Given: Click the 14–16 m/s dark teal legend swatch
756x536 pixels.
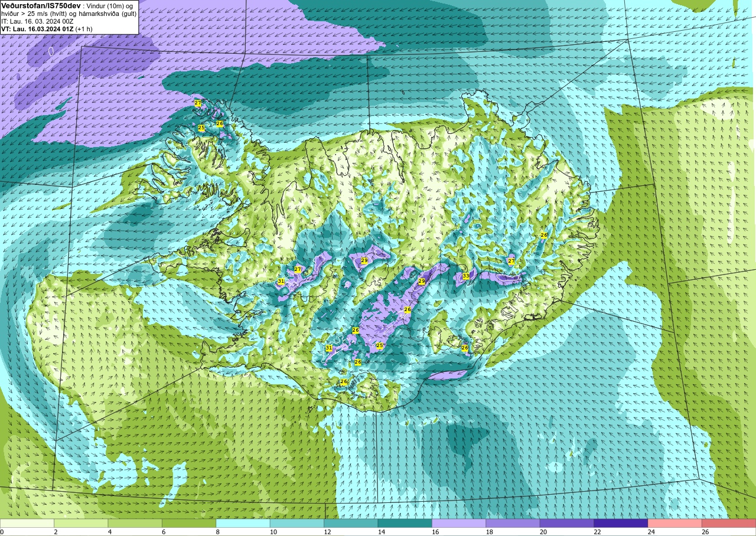Looking at the screenshot, I should pyautogui.click(x=405, y=523).
